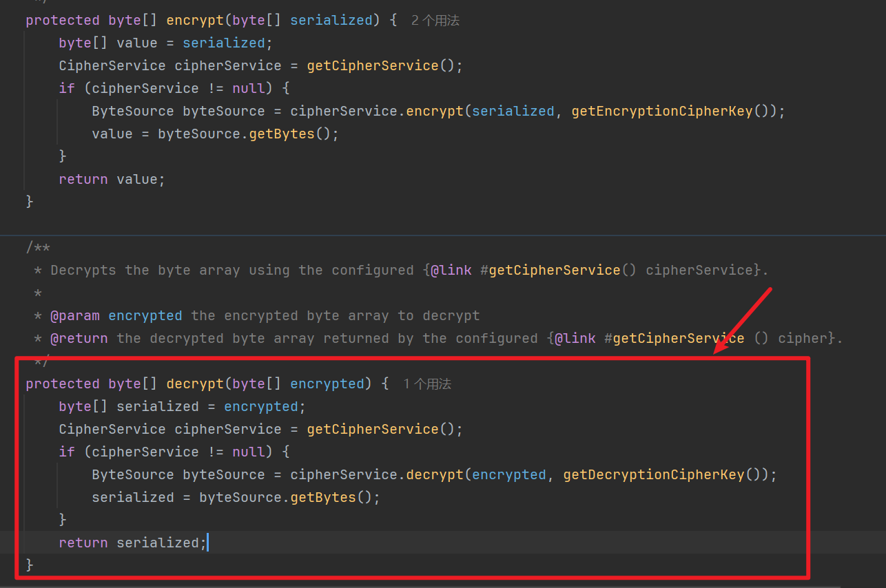Click the decrypt method name in its declaration

(195, 384)
